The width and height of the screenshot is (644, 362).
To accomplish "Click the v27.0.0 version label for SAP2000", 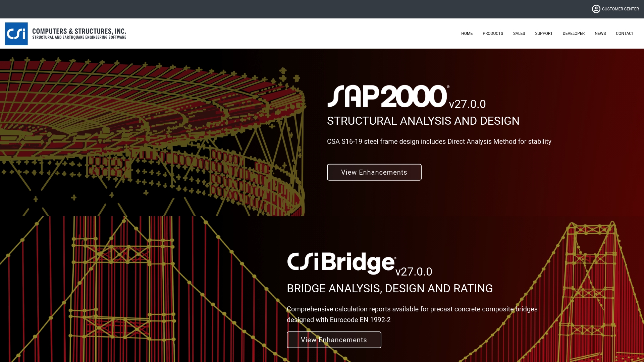I will coord(468,104).
